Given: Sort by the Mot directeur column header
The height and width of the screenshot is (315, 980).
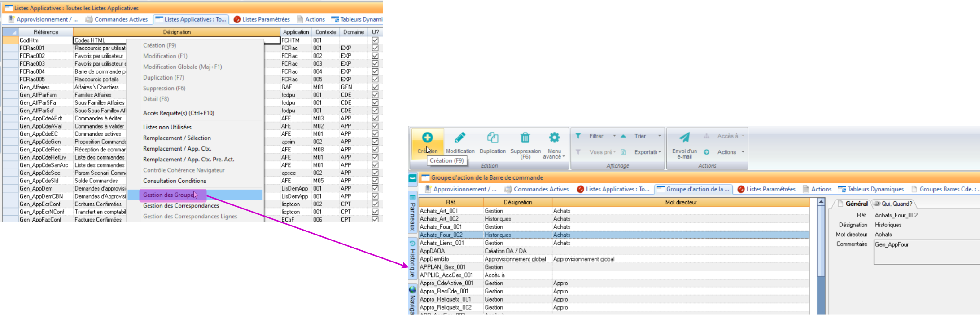Looking at the screenshot, I should [680, 203].
